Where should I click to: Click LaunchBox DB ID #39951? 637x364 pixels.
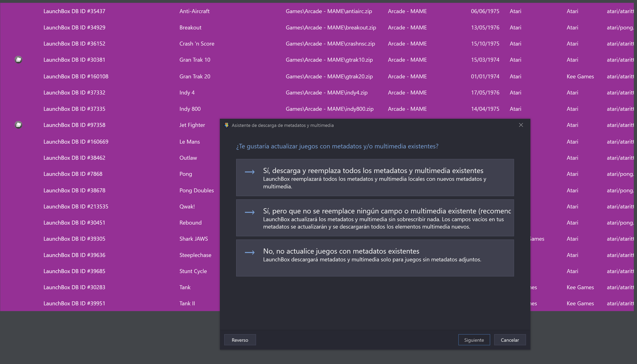(x=74, y=303)
